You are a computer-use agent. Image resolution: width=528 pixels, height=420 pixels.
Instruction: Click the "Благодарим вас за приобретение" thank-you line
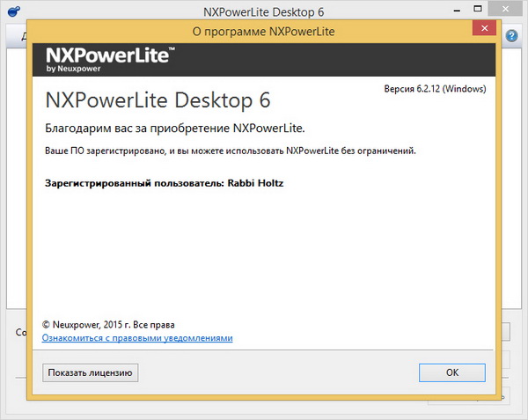click(174, 128)
